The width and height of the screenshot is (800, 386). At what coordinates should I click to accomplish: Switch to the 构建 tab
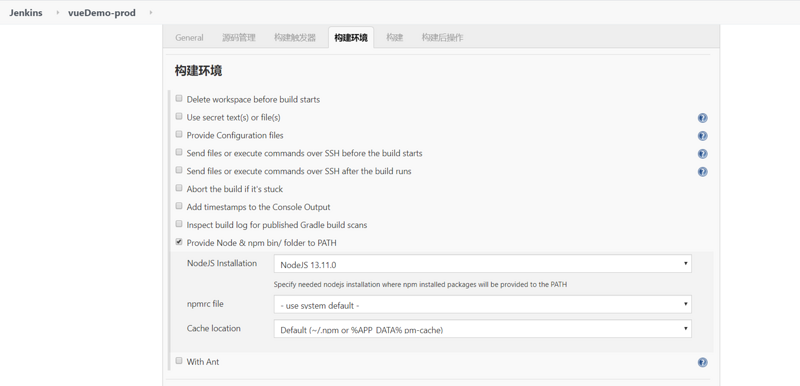coord(394,38)
